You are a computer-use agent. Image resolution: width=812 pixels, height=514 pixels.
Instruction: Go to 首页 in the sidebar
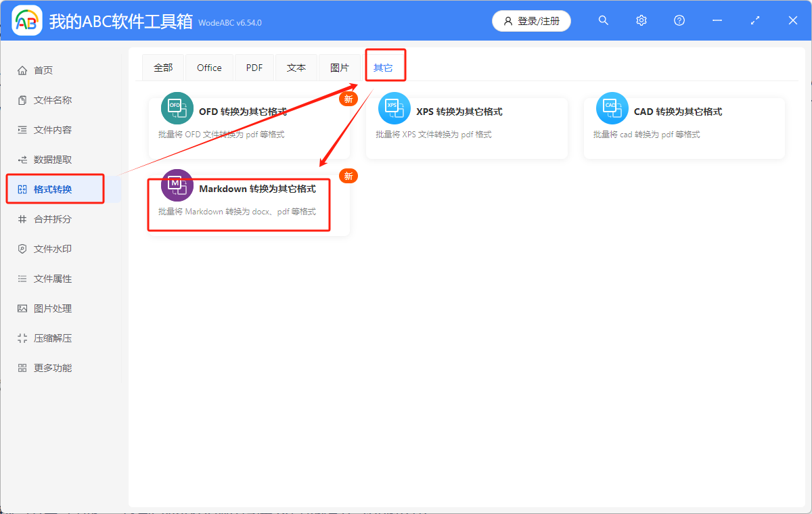coord(43,70)
